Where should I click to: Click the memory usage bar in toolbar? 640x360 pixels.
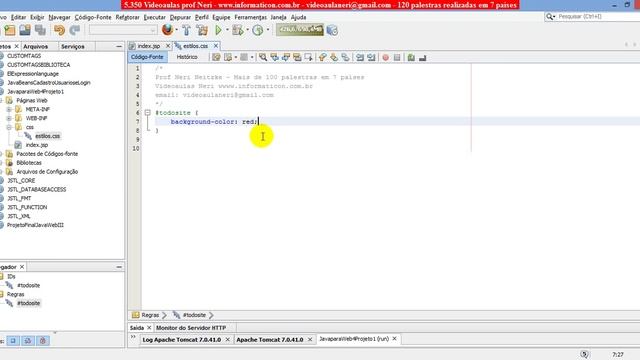pyautogui.click(x=300, y=30)
